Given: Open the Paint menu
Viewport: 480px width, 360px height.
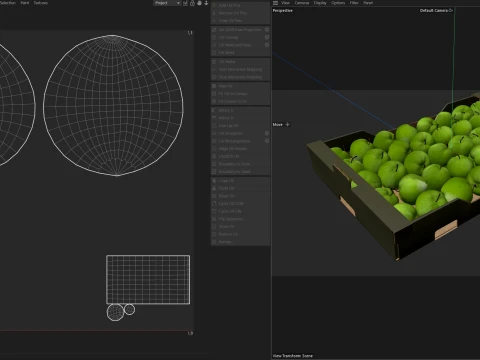Looking at the screenshot, I should point(25,3).
